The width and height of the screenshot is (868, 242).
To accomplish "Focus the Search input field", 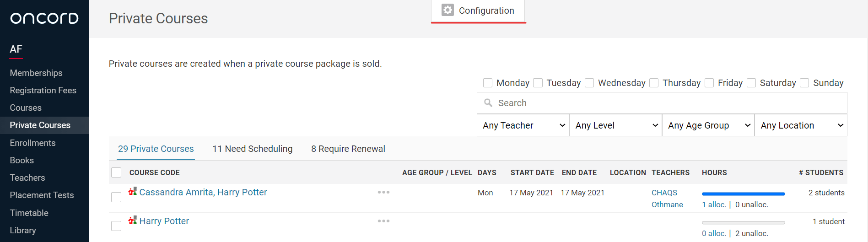I will 668,103.
